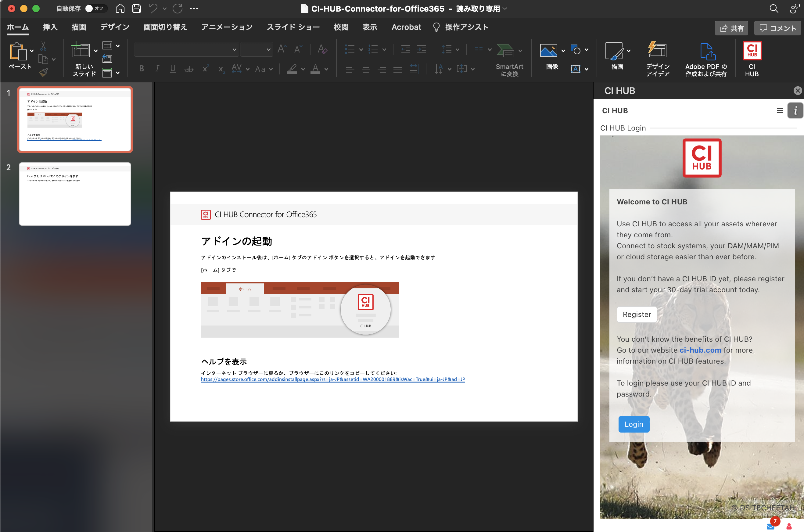Click the Register button in CI HUB

(637, 315)
